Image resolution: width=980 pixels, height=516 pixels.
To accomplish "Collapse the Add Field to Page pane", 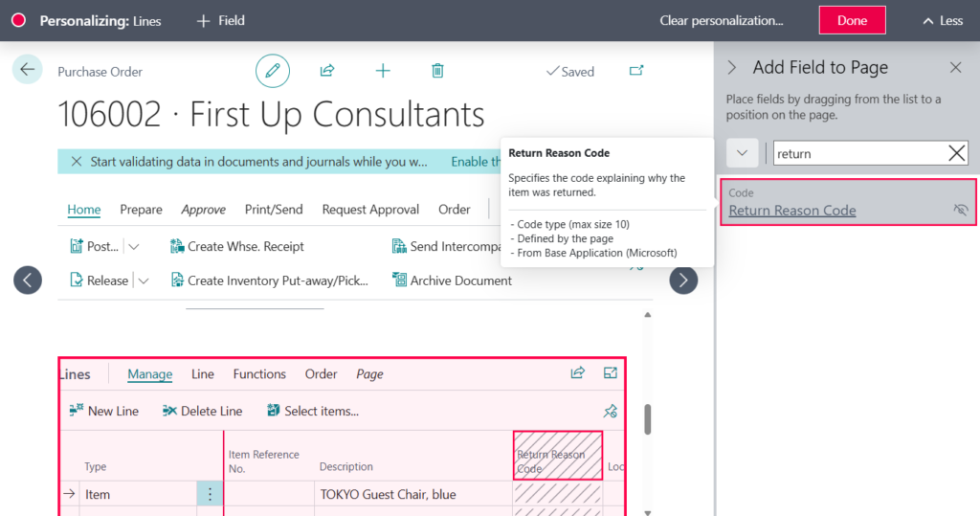I will pos(732,67).
